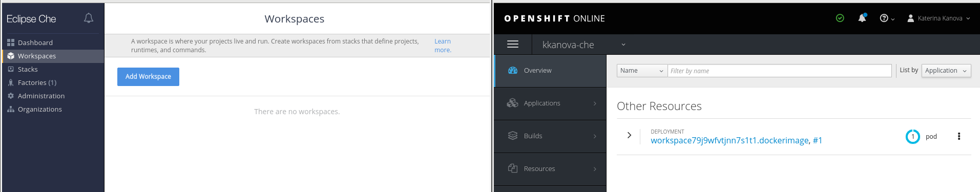This screenshot has width=980, height=192.
Task: Open the Katerina Kanova user menu
Action: [939, 18]
